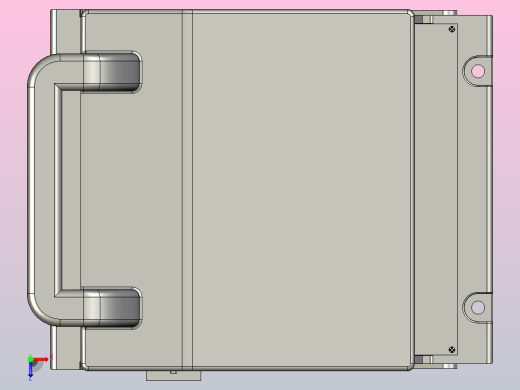
Task: Select the small tab protruding below the enclosure
Action: point(174,375)
